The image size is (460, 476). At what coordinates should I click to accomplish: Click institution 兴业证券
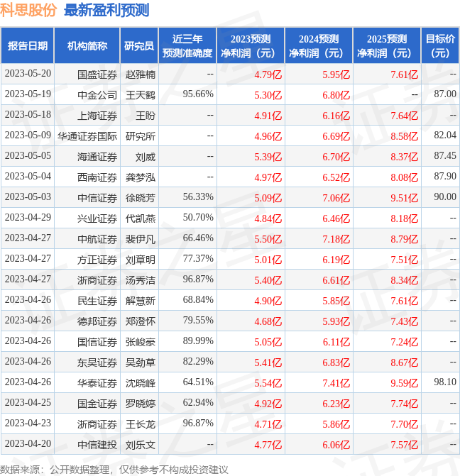pyautogui.click(x=97, y=218)
